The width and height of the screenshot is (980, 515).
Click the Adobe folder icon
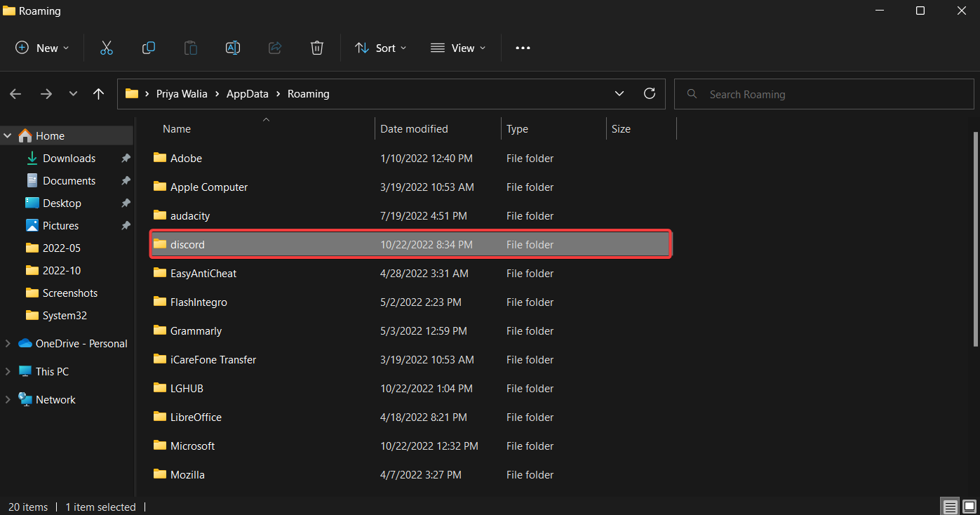point(160,158)
